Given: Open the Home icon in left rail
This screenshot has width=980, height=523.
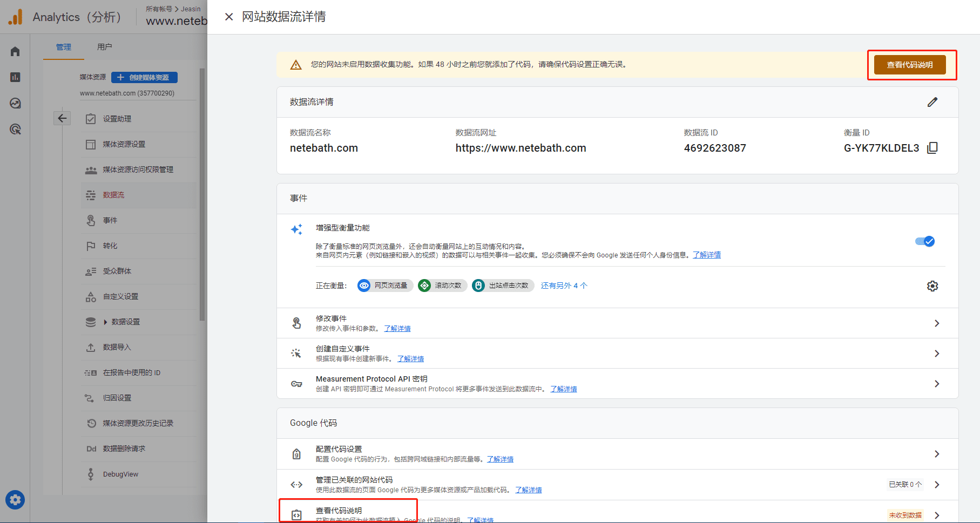Looking at the screenshot, I should tap(15, 51).
